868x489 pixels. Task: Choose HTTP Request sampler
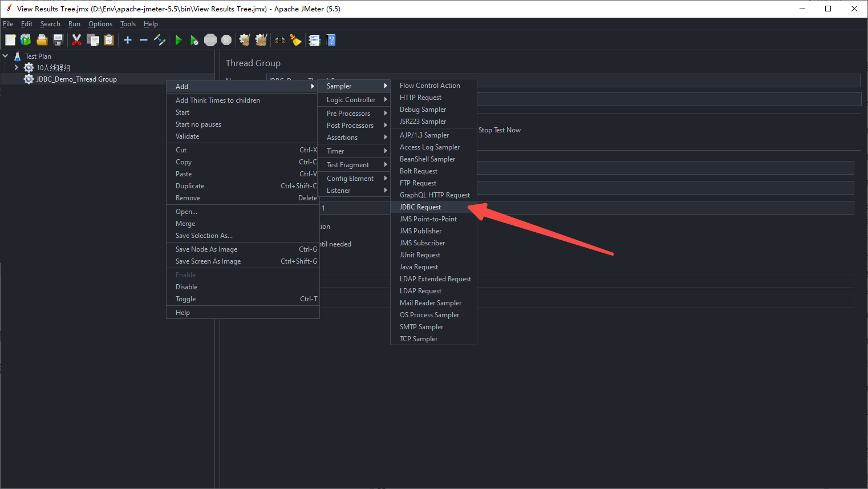click(433, 97)
